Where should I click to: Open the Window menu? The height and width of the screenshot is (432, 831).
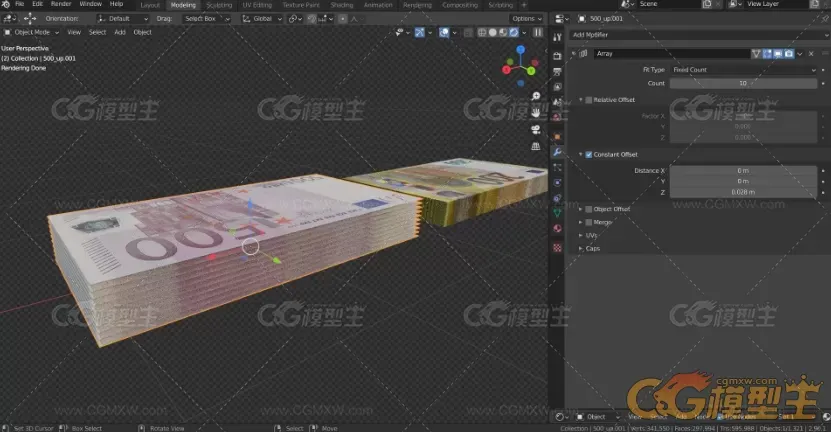tap(91, 4)
